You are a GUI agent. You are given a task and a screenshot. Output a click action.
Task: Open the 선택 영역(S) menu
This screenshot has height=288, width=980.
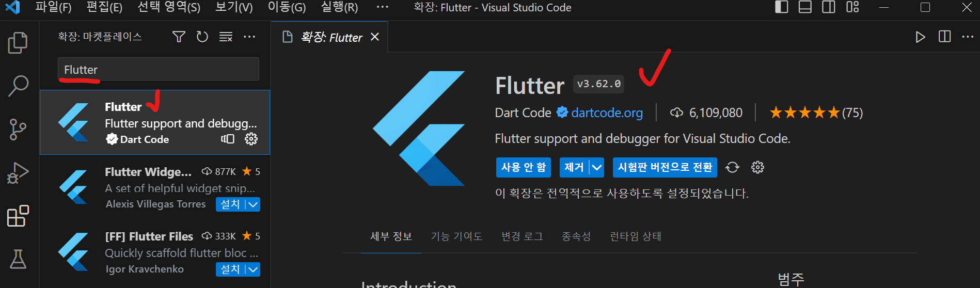(x=169, y=7)
